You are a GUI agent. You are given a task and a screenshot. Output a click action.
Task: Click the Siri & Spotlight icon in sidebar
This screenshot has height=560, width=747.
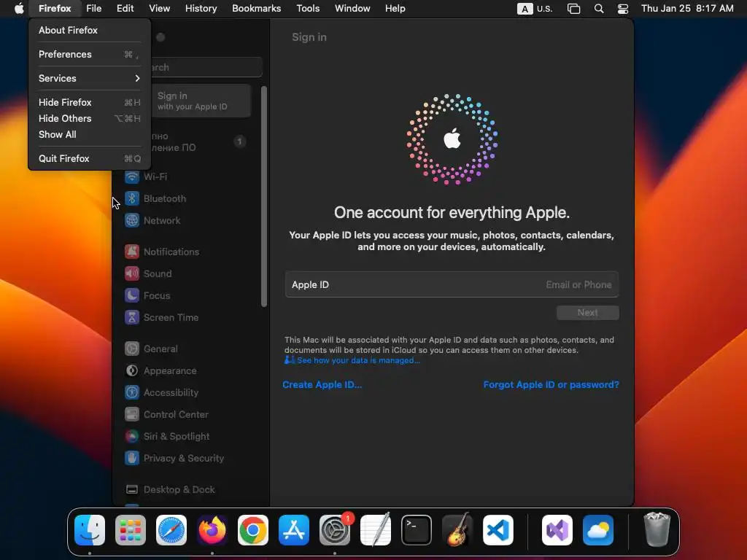[132, 437]
